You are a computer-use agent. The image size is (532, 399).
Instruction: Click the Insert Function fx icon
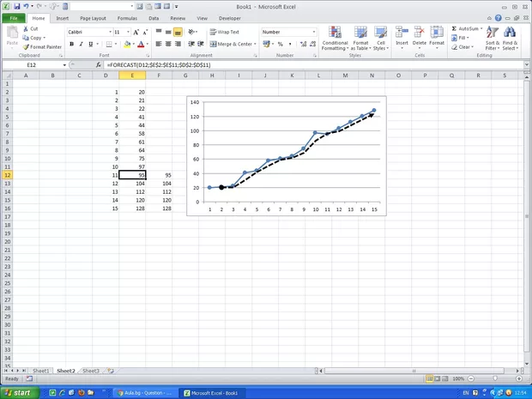pyautogui.click(x=99, y=65)
